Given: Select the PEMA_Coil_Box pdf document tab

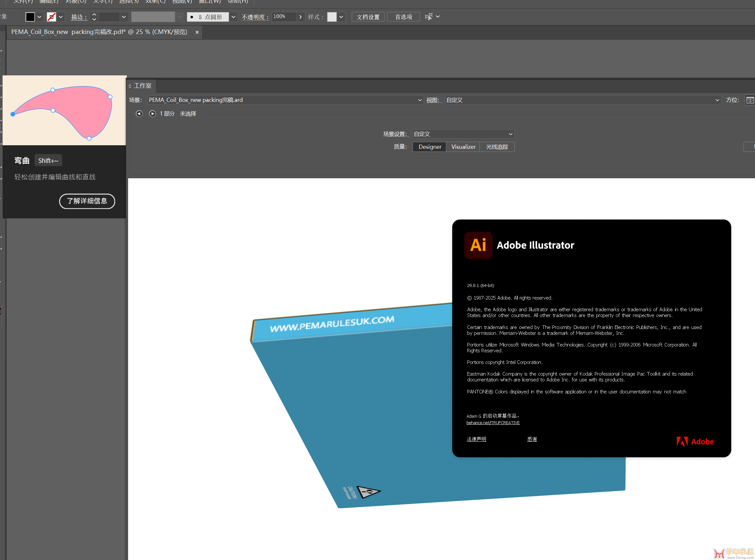Looking at the screenshot, I should 99,32.
